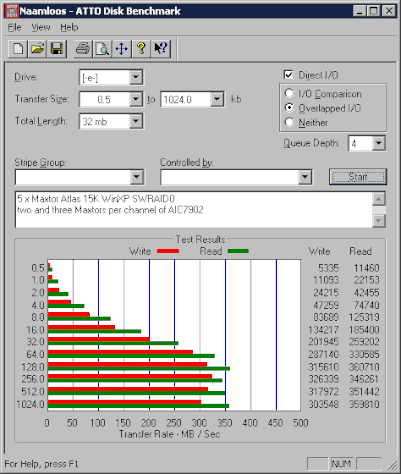Screen dimensions: 401x474
Task: Open a saved benchmark file icon
Action: pos(37,49)
